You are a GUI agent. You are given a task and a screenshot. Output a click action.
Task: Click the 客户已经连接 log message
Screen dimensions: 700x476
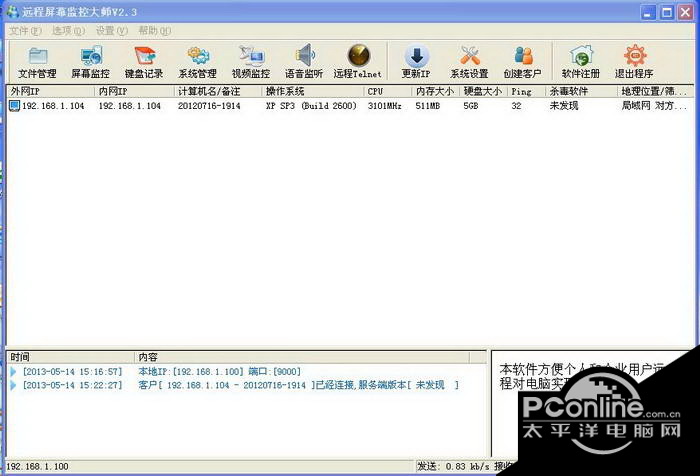(298, 385)
